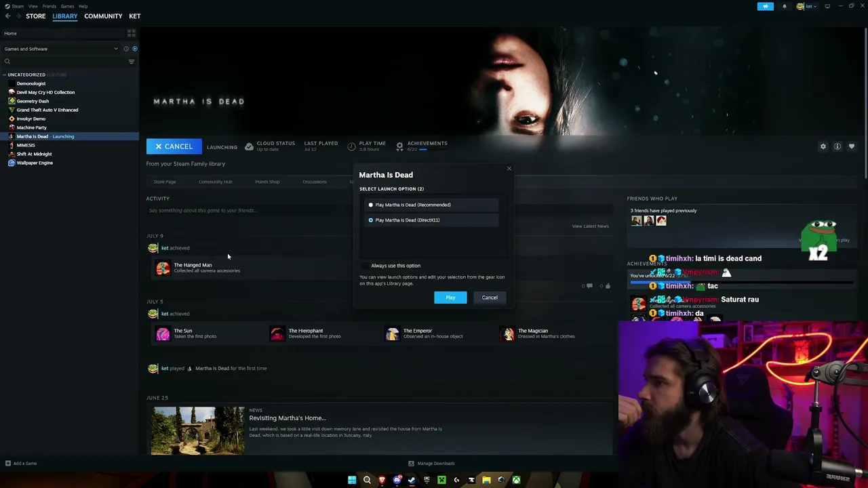The image size is (868, 488).
Task: Click the library search field
Action: tap(64, 62)
